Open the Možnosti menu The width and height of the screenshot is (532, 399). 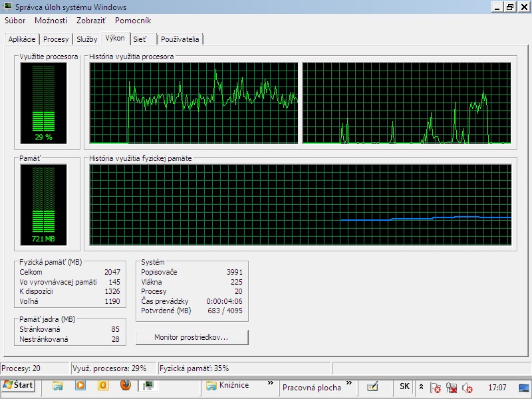pyautogui.click(x=51, y=21)
